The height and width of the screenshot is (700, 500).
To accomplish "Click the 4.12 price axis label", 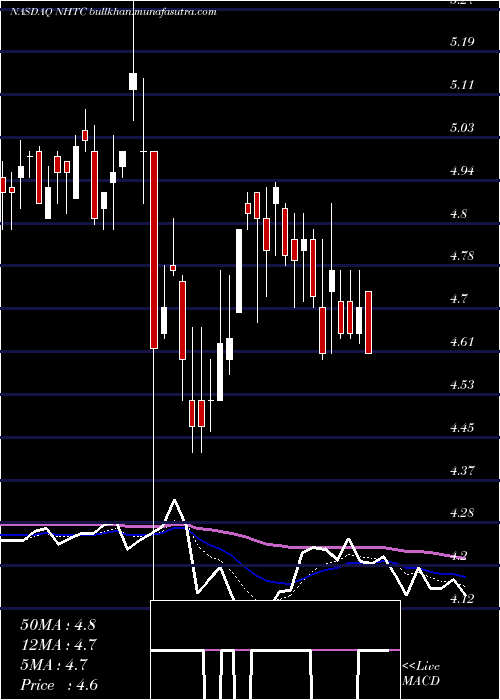I will [x=462, y=599].
